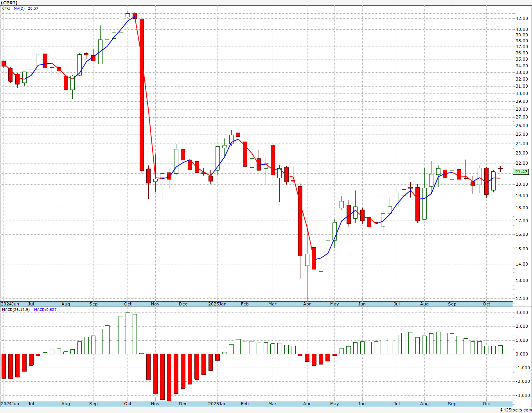Click 2025Jan on the MACD panel axis
532x413 pixels.
tap(217, 404)
